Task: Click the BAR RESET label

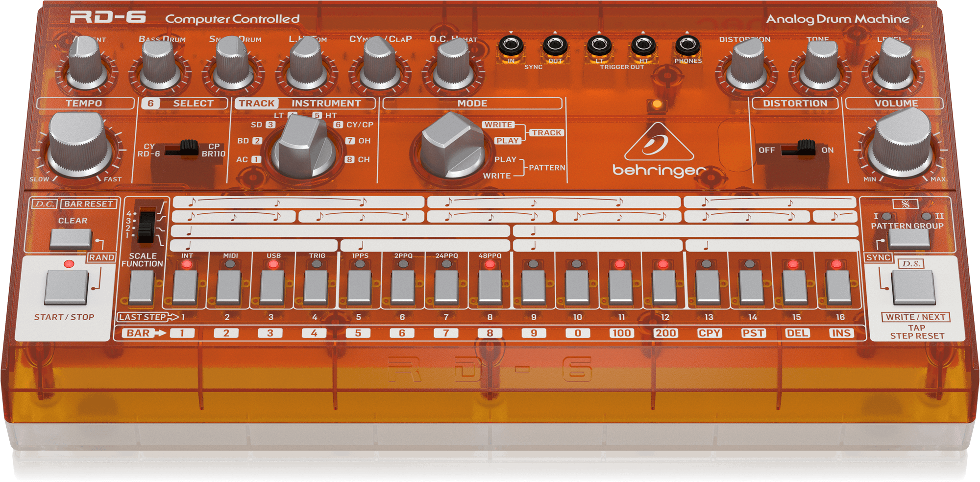Action: [x=89, y=204]
